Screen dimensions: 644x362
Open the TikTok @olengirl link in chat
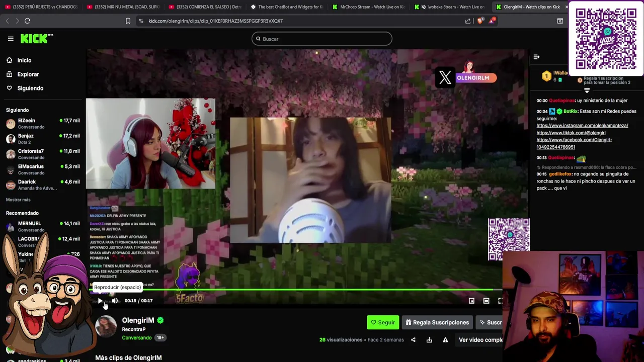571,133
